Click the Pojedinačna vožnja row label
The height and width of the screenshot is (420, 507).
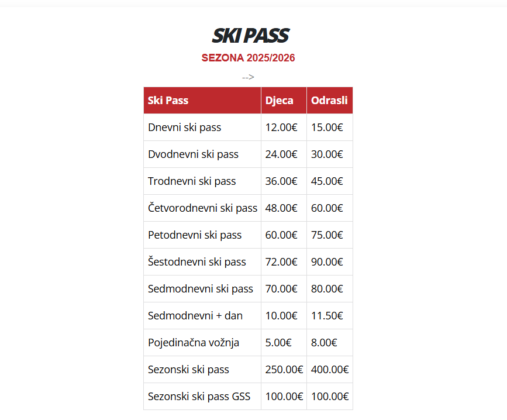[194, 343]
